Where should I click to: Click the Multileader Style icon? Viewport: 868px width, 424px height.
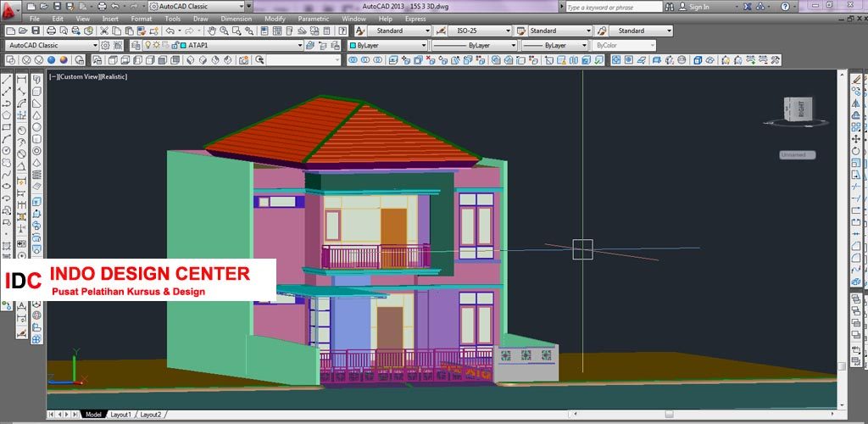602,31
